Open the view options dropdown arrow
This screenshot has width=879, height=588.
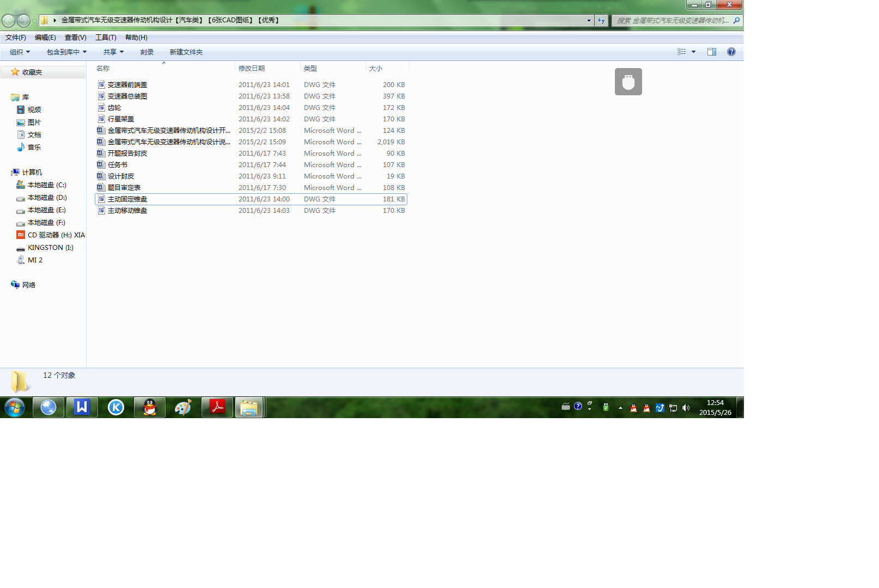coord(693,52)
